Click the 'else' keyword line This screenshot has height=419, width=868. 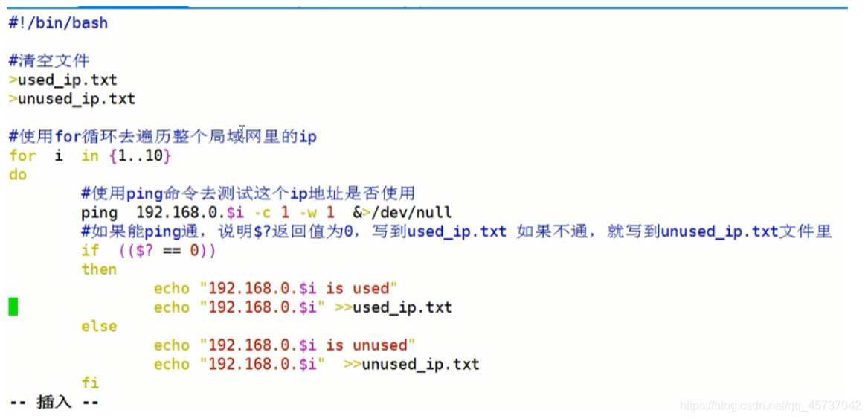pos(99,327)
